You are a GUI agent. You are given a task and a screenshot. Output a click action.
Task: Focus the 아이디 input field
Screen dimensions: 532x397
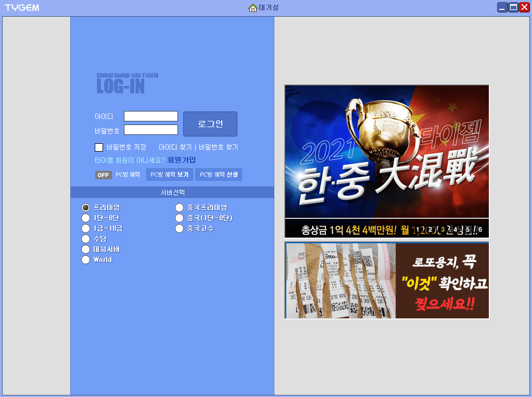coord(151,116)
